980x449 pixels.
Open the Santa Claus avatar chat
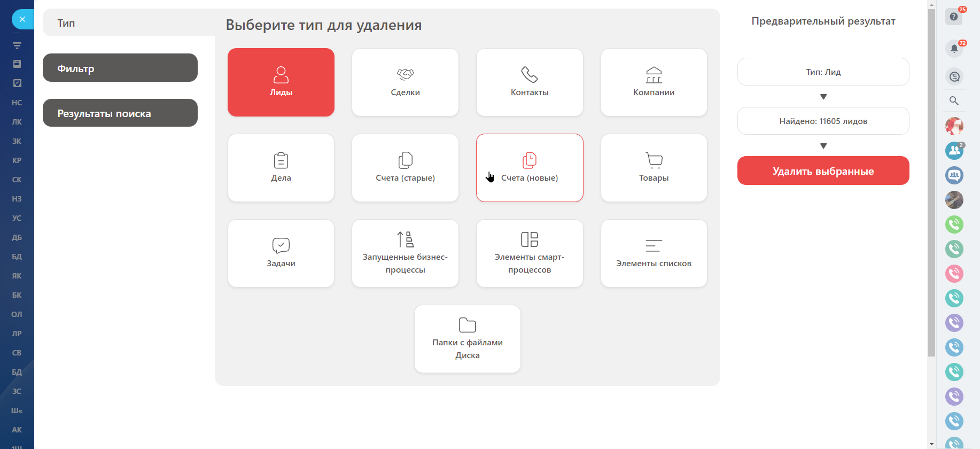click(954, 126)
